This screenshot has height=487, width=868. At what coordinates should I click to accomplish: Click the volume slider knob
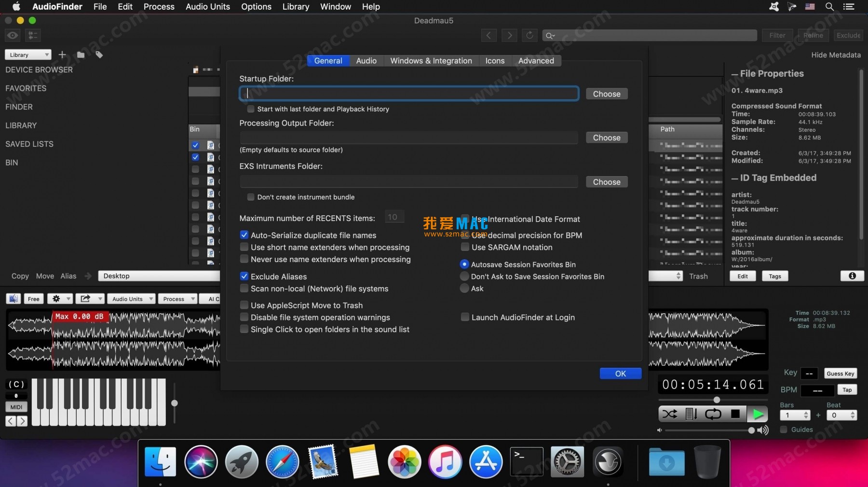[x=751, y=430]
